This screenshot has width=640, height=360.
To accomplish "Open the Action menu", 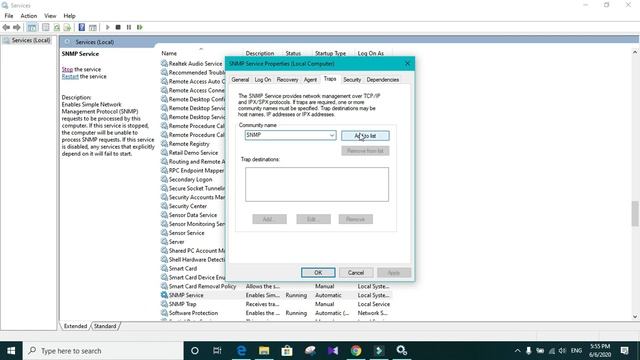I will pos(29,16).
